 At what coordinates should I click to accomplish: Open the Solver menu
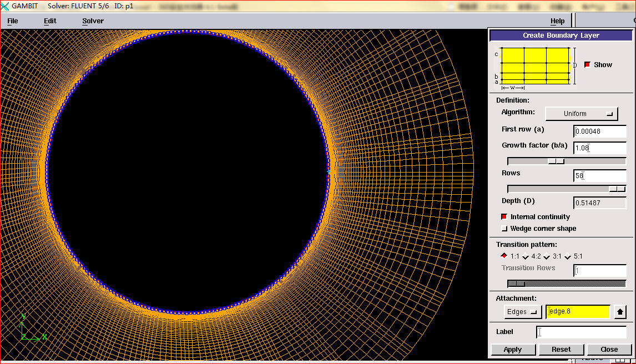93,21
